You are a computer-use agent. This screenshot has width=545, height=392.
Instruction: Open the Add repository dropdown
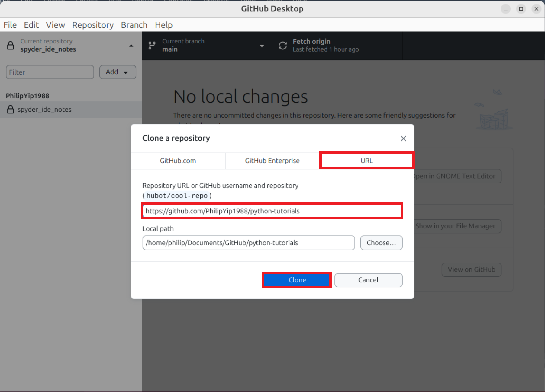click(118, 72)
